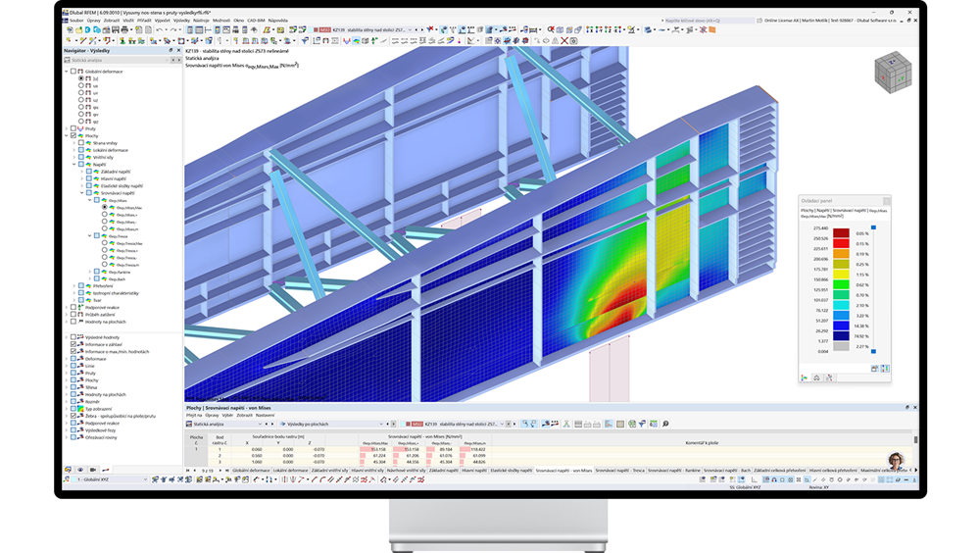The image size is (980, 553).
Task: Click the navigator Data tab icon at bottom-left
Action: pos(69,470)
